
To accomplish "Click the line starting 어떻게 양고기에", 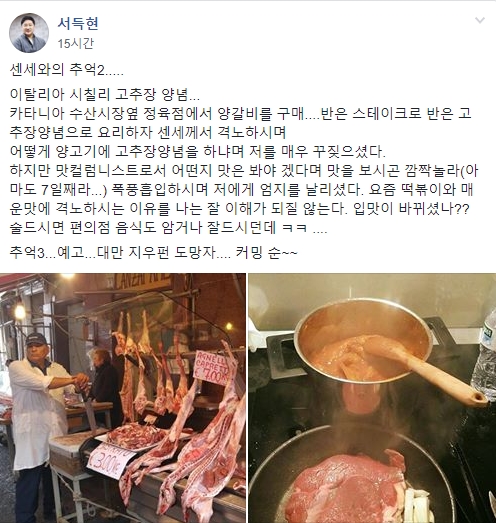I will pyautogui.click(x=197, y=152).
